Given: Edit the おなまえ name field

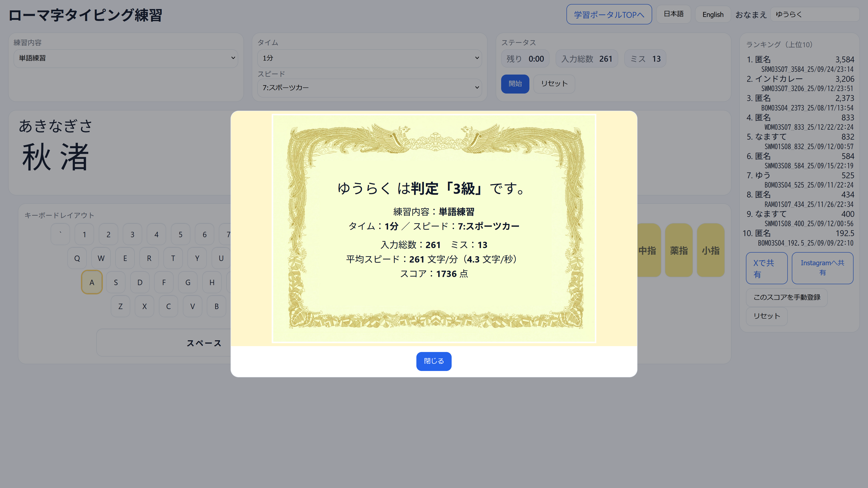Looking at the screenshot, I should click(815, 14).
